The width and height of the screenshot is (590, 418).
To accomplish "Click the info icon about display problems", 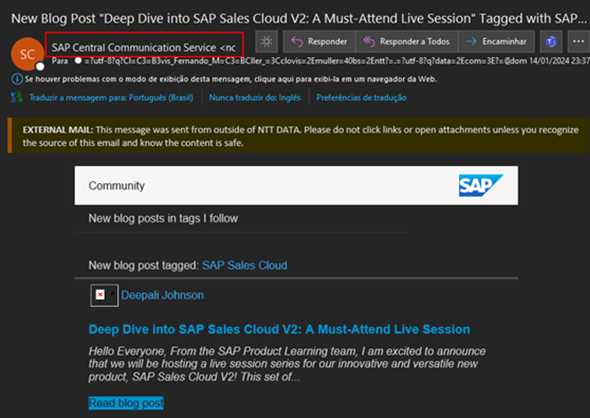I will [x=17, y=79].
